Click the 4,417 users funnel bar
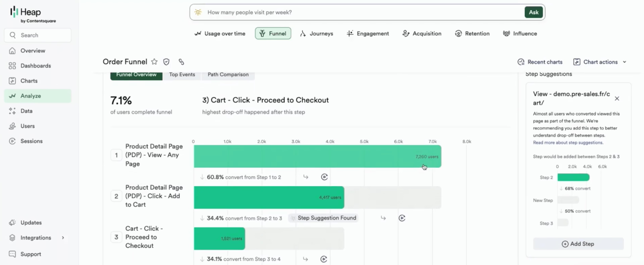 [269, 197]
